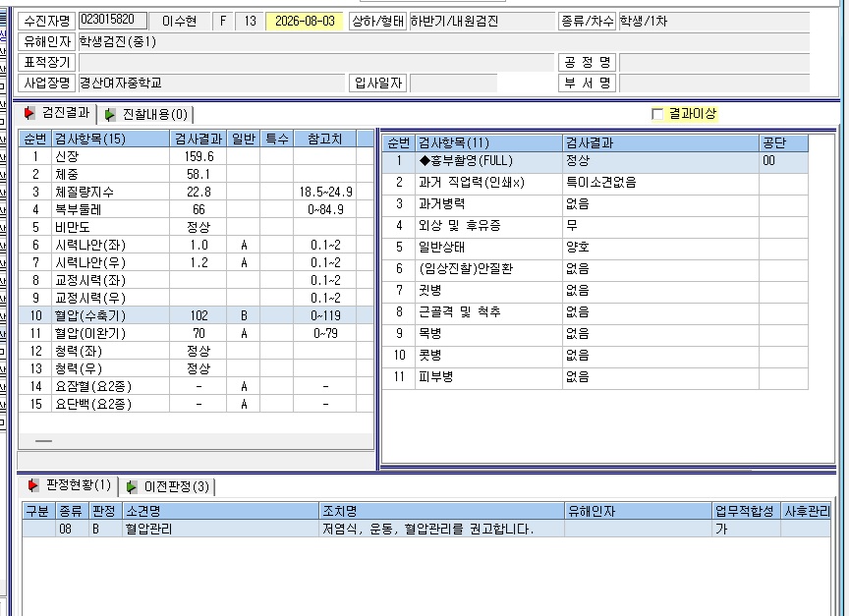This screenshot has width=849, height=616.
Task: Click the empty 입사일자 field
Action: (454, 83)
